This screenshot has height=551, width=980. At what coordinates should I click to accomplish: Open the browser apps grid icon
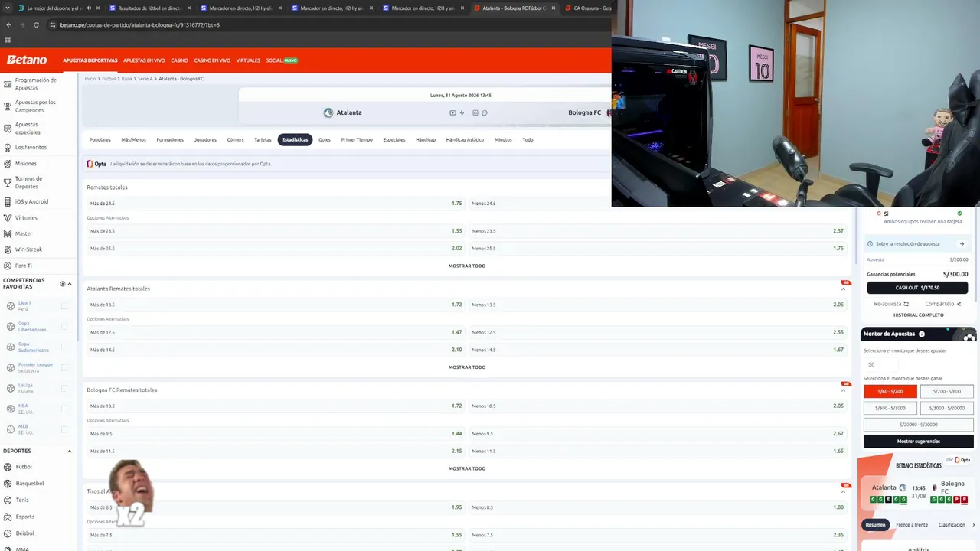[x=8, y=39]
